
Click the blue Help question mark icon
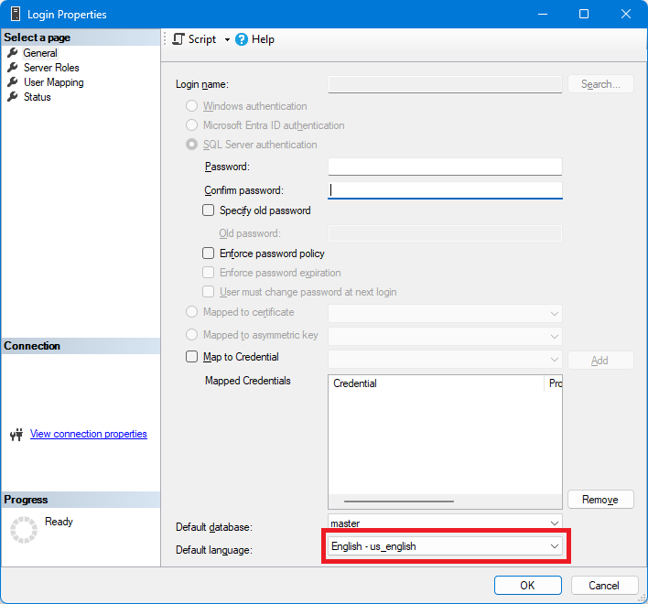click(241, 39)
